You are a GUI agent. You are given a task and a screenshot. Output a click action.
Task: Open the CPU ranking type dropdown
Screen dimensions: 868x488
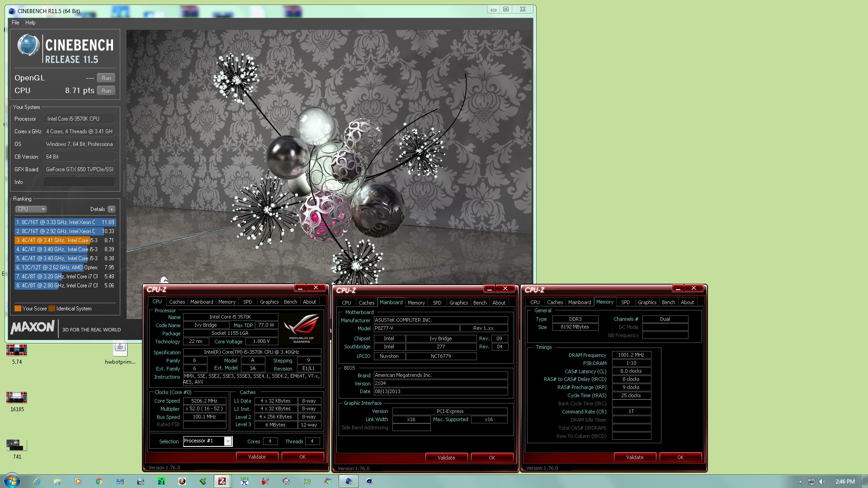pos(31,209)
